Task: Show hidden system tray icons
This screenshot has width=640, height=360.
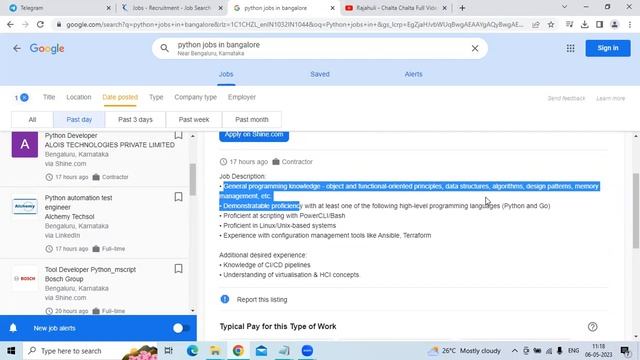Action: pos(514,351)
